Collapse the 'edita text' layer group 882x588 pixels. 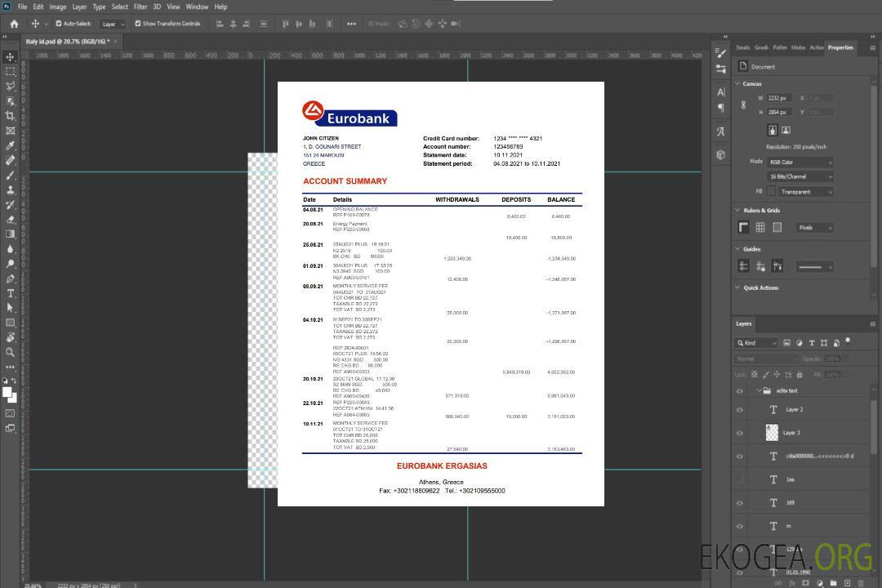[759, 390]
